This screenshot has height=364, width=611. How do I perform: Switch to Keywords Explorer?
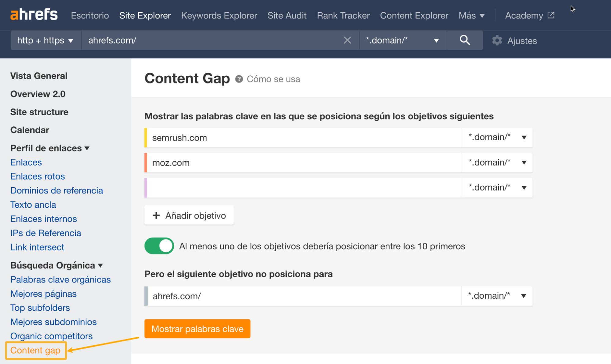pos(219,15)
